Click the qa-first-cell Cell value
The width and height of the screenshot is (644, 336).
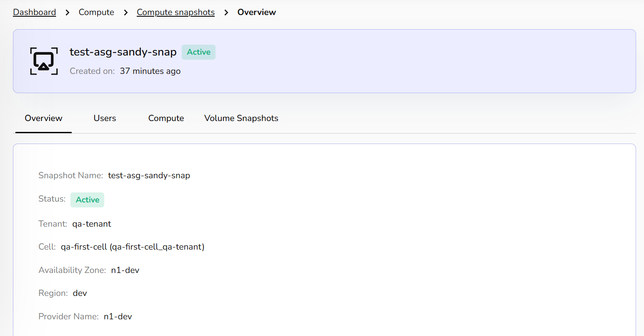click(133, 247)
